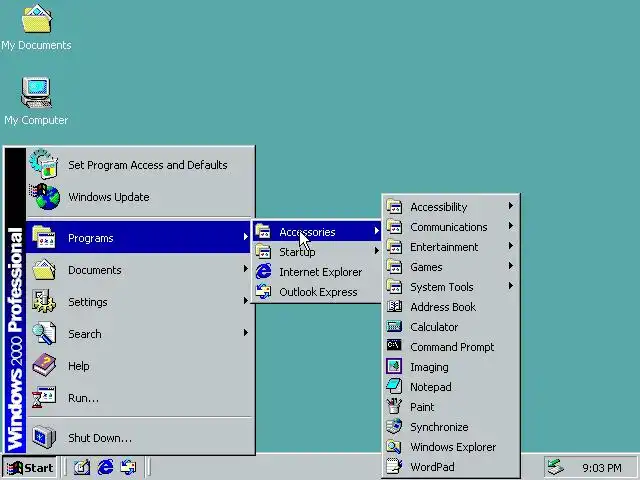Click the Command Prompt icon
The image size is (640, 480).
pos(394,346)
